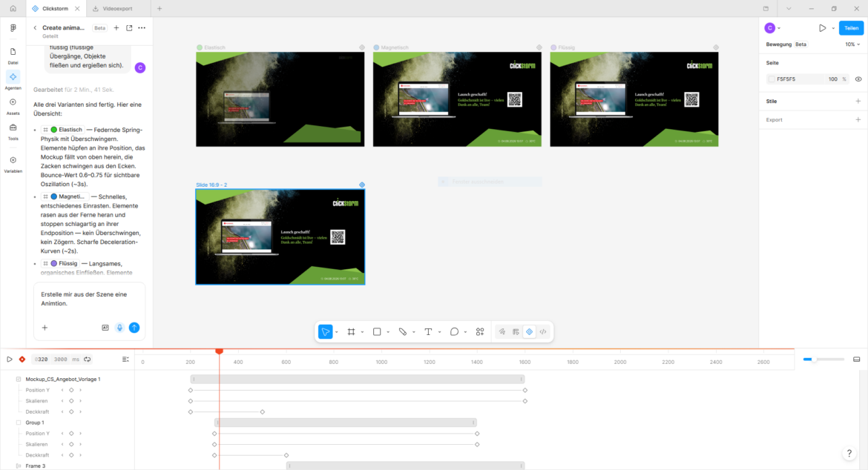Open the Agenten panel in the sidebar

click(x=13, y=80)
